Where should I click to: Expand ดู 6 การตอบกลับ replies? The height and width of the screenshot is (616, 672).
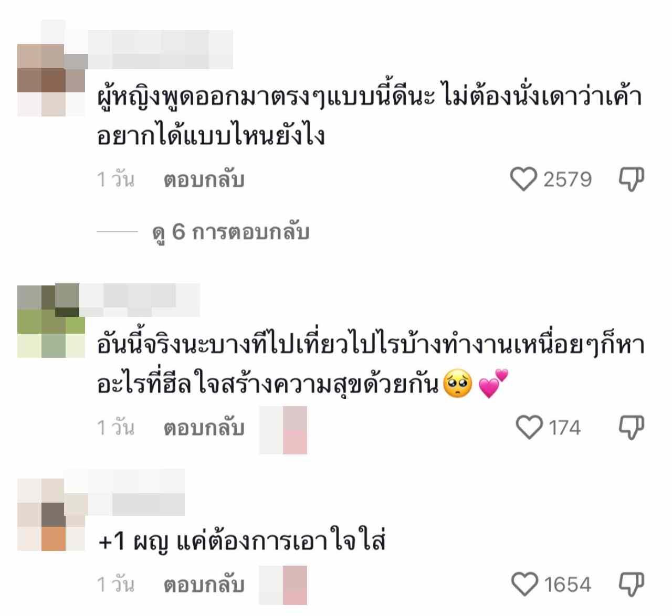(x=230, y=231)
